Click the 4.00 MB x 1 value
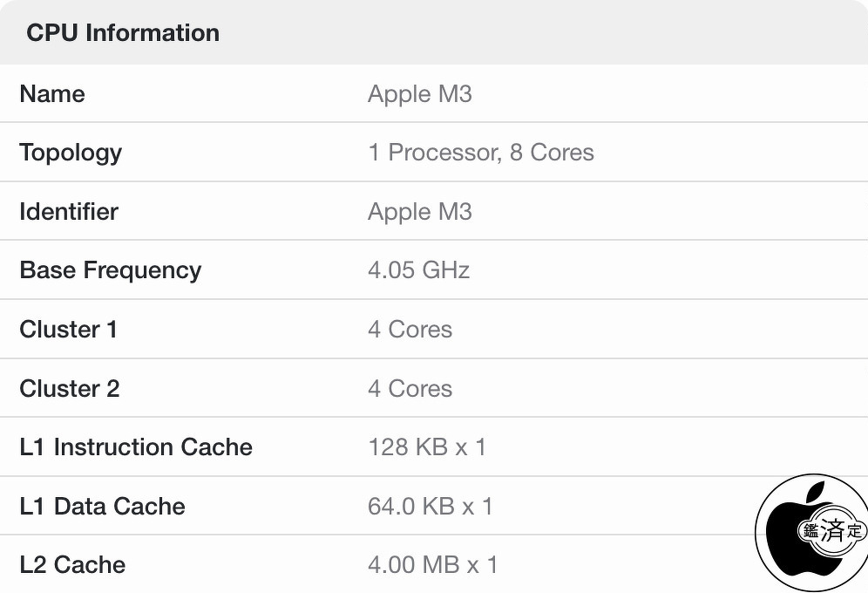This screenshot has height=593, width=868. [432, 565]
